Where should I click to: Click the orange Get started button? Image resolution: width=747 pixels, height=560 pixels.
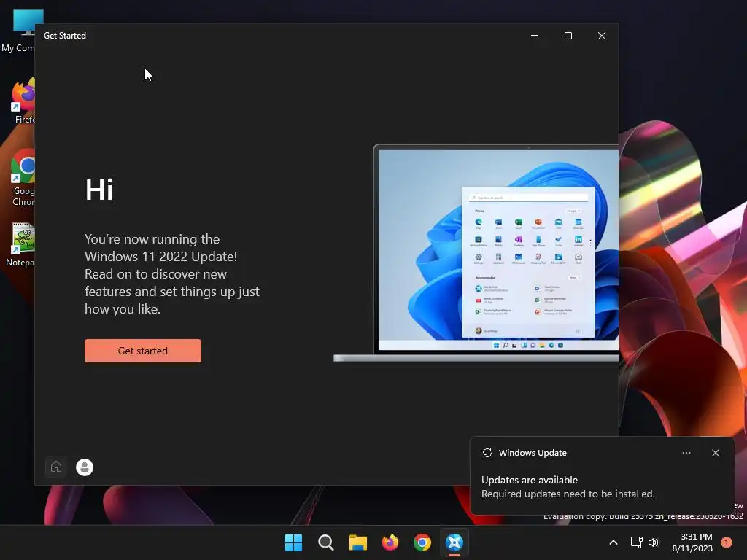[143, 351]
